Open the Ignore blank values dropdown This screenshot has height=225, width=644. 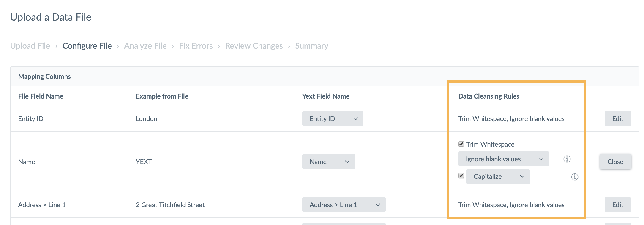click(x=504, y=159)
